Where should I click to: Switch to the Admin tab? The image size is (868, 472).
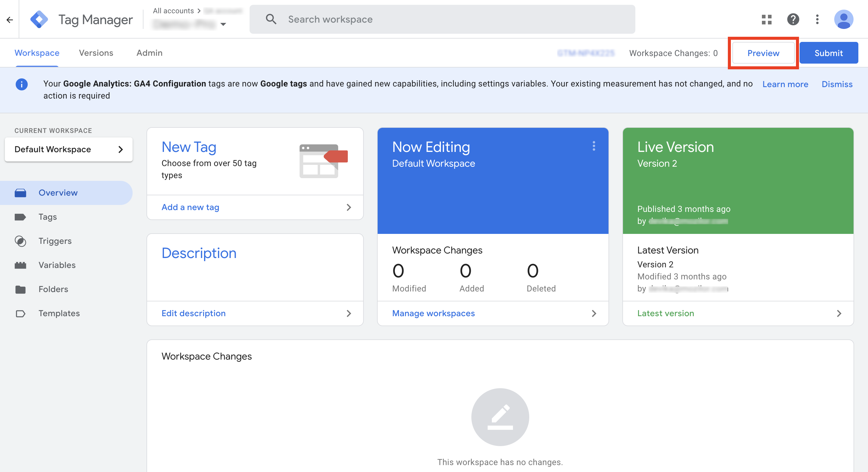tap(149, 53)
